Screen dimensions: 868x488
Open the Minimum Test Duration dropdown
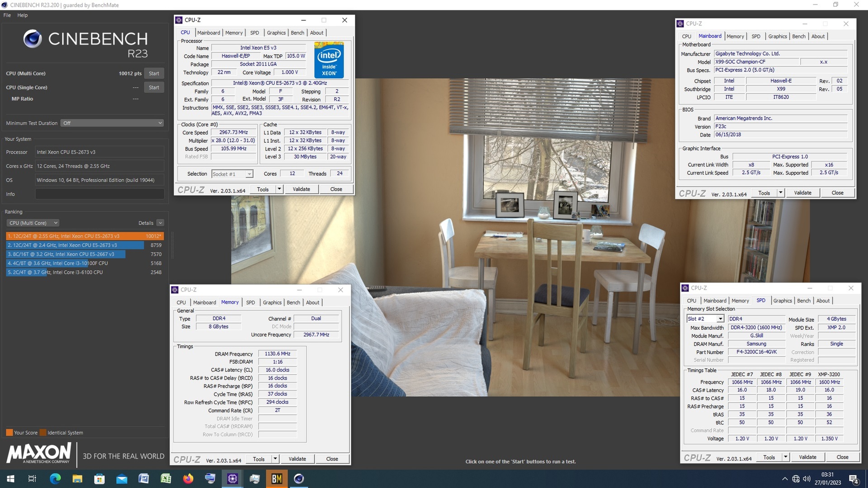[112, 123]
